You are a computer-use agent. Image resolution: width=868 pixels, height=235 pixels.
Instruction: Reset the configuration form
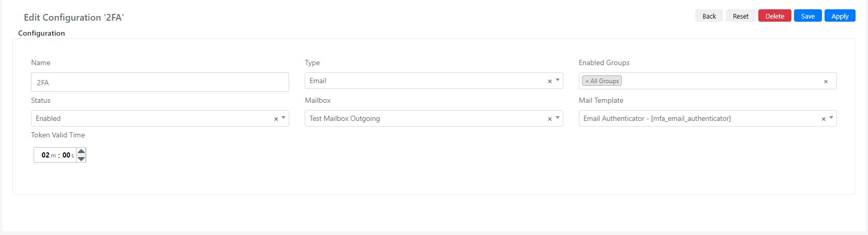[x=741, y=16]
